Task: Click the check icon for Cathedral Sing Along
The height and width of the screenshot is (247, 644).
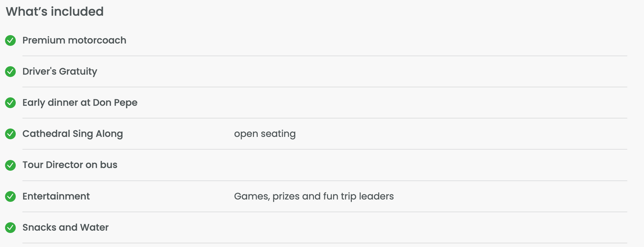Action: click(x=10, y=134)
